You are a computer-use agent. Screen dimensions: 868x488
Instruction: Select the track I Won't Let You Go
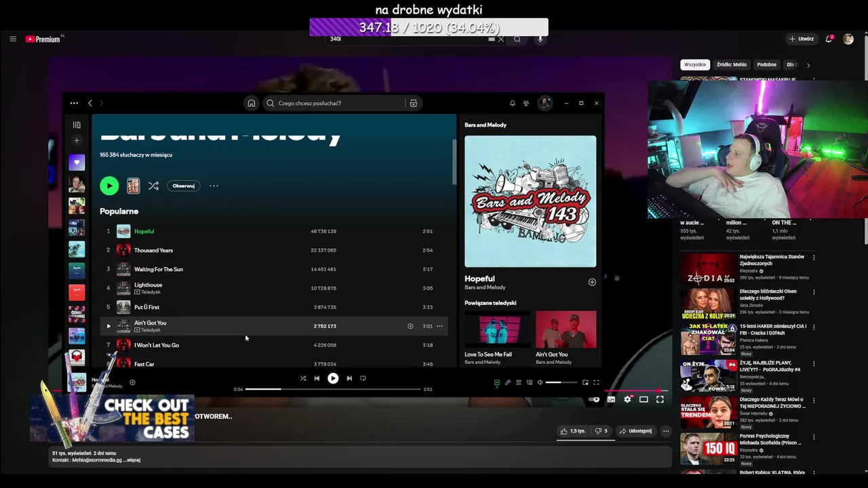(x=157, y=345)
